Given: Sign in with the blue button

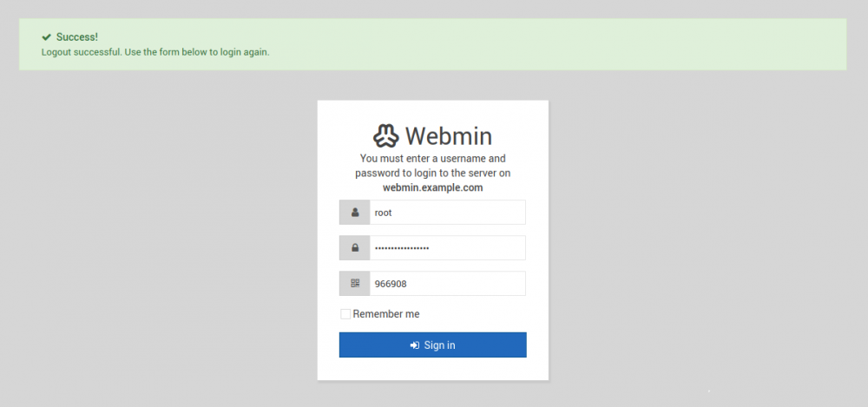Looking at the screenshot, I should [433, 345].
